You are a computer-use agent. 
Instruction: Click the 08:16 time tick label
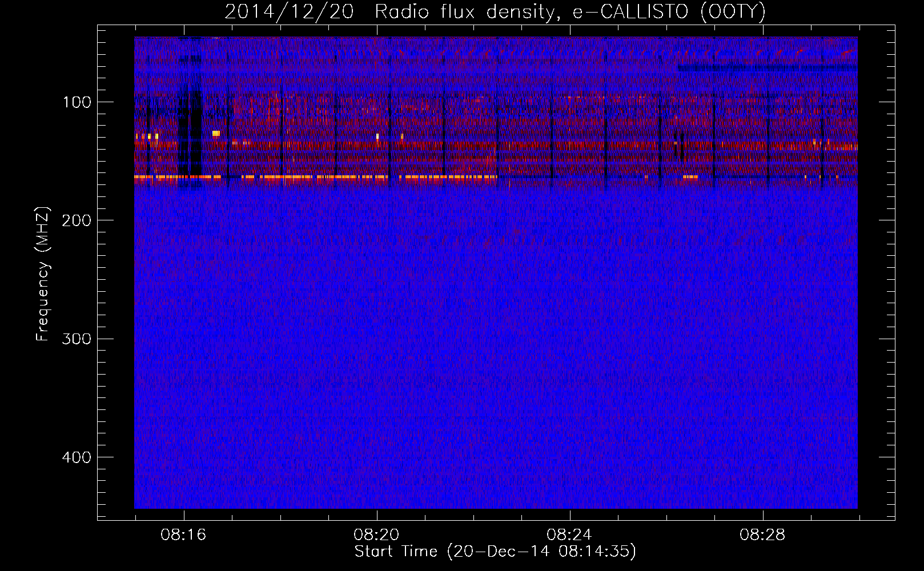coord(183,535)
